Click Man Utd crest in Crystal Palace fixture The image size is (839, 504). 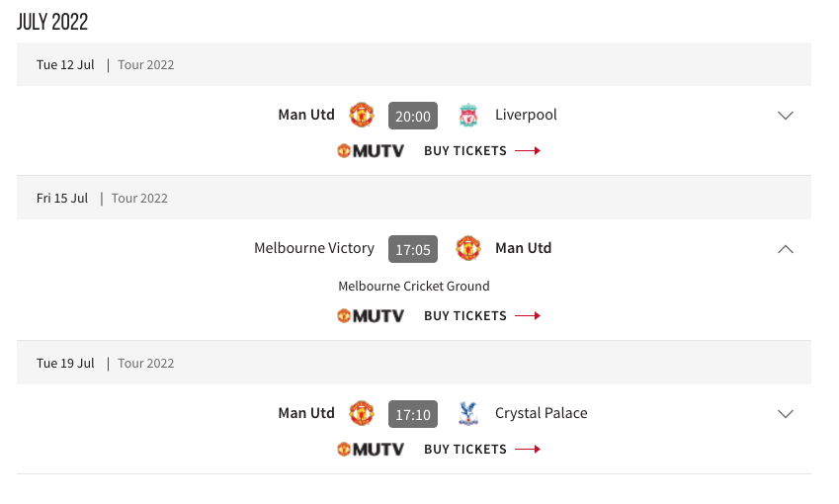coord(361,414)
